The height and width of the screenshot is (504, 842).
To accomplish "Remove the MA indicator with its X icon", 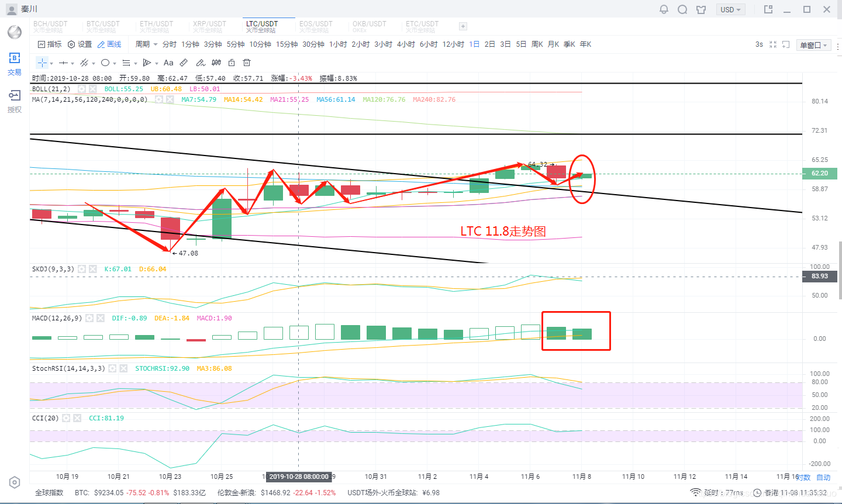I will (170, 99).
